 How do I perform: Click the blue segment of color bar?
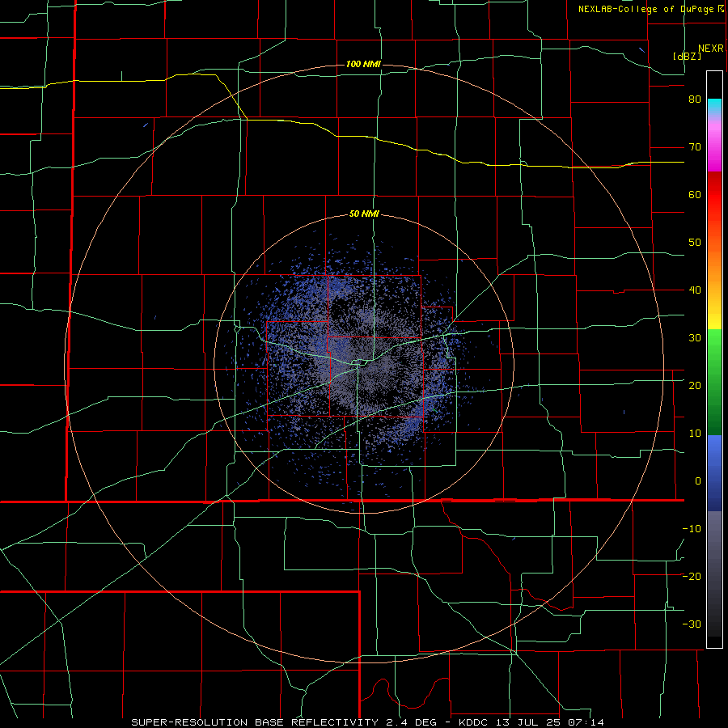tap(714, 473)
